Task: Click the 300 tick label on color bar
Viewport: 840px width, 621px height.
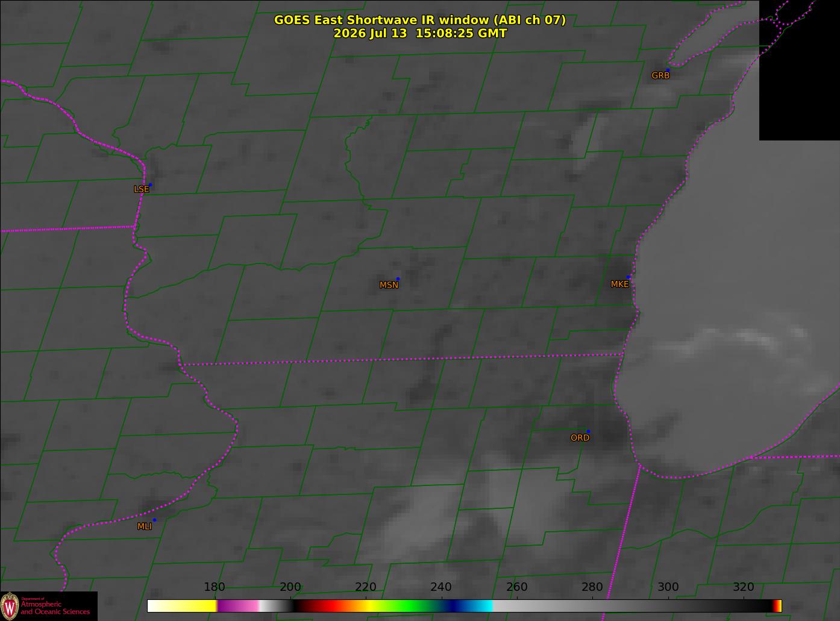Action: point(668,587)
